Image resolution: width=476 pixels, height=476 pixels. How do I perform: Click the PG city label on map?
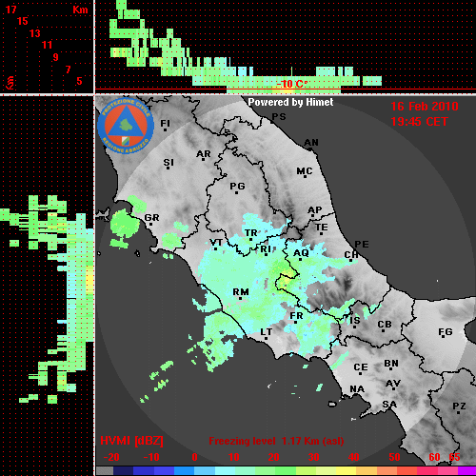pos(237,186)
